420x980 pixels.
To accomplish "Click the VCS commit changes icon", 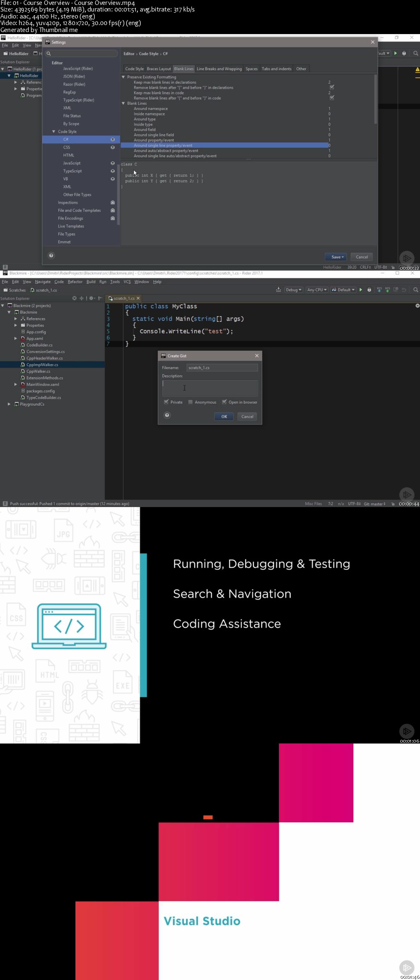I will click(x=387, y=289).
